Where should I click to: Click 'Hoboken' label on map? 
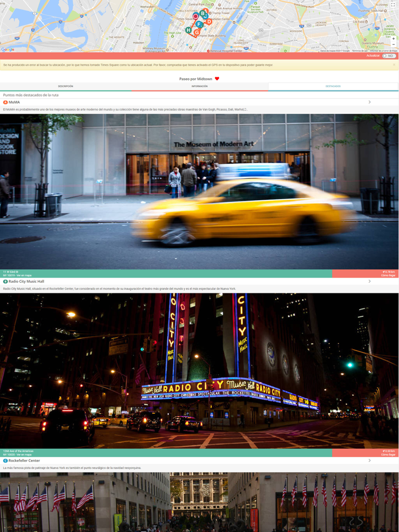coord(138,43)
